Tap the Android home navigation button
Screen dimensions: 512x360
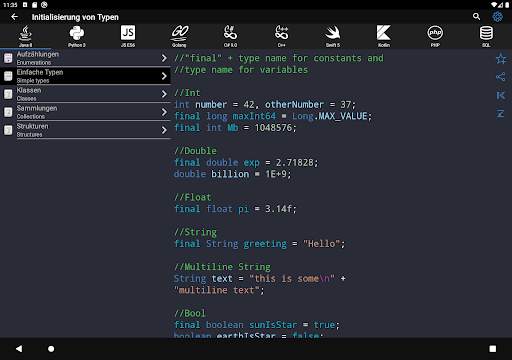coord(51,349)
